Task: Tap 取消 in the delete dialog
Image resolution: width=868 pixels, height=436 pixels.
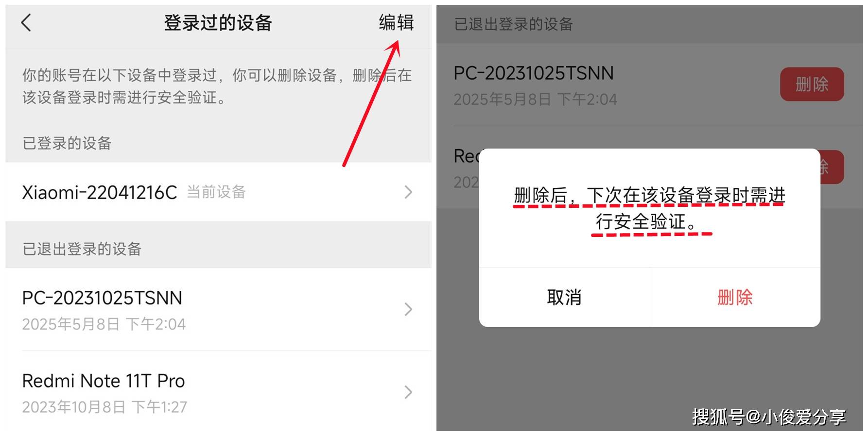Action: click(564, 297)
